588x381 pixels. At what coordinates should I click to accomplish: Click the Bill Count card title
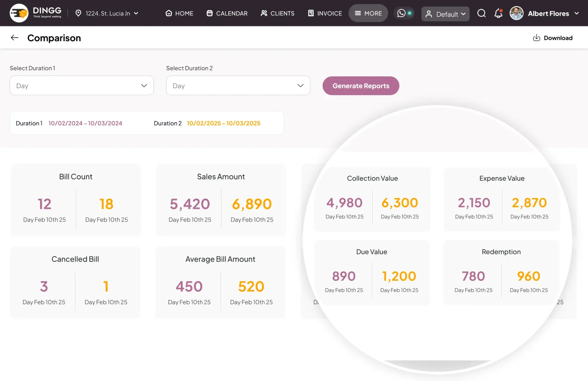76,177
